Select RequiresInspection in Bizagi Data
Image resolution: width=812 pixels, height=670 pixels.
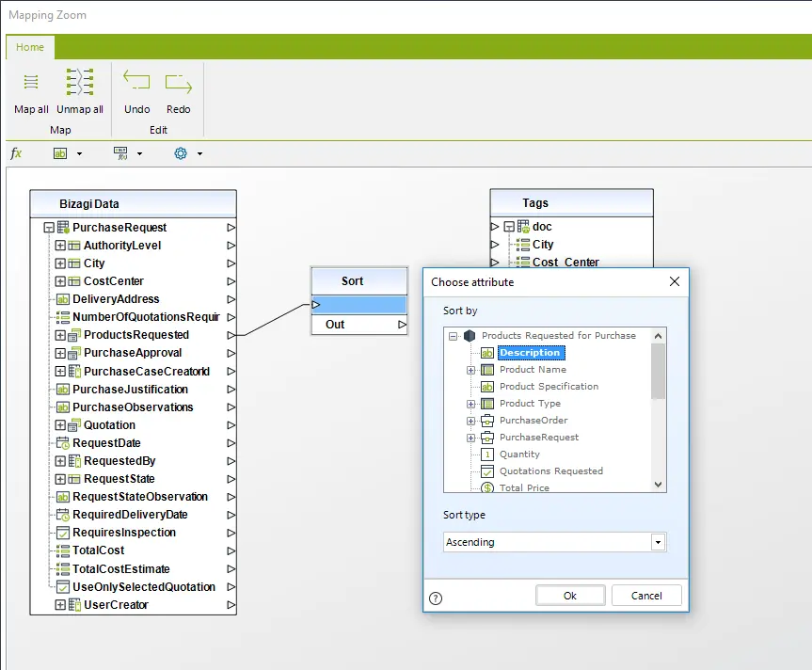[x=124, y=533]
